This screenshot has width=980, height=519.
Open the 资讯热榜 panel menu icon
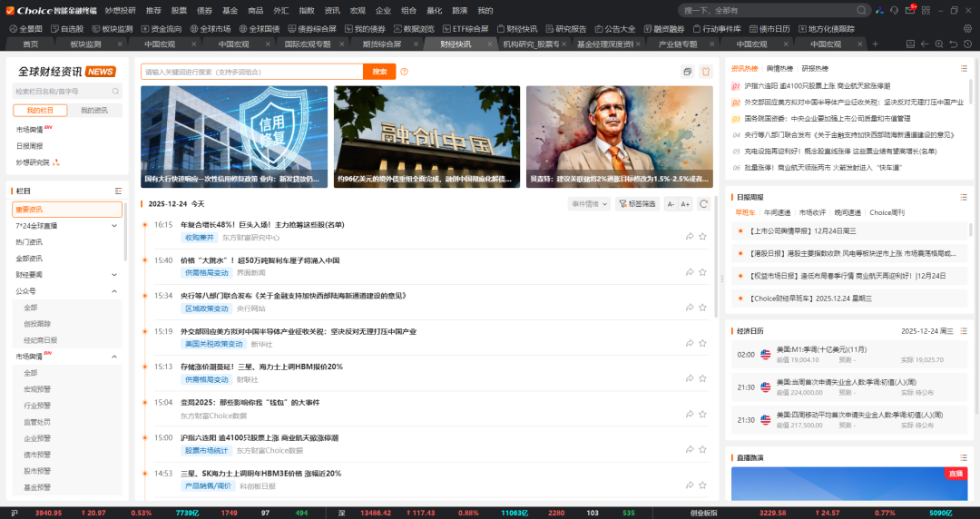(x=964, y=68)
